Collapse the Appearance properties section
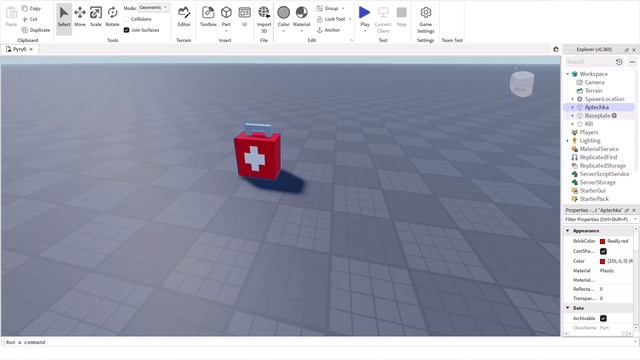Viewport: 640px width, 360px height. [567, 231]
